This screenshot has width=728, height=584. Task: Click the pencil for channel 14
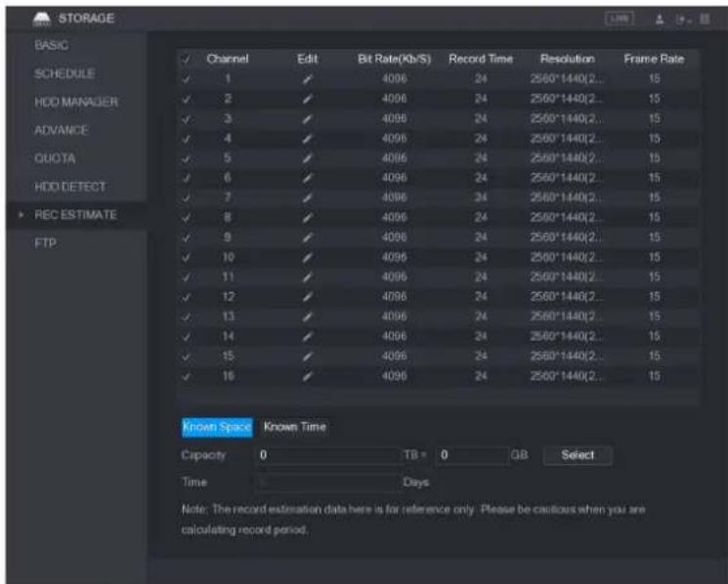[x=307, y=337]
